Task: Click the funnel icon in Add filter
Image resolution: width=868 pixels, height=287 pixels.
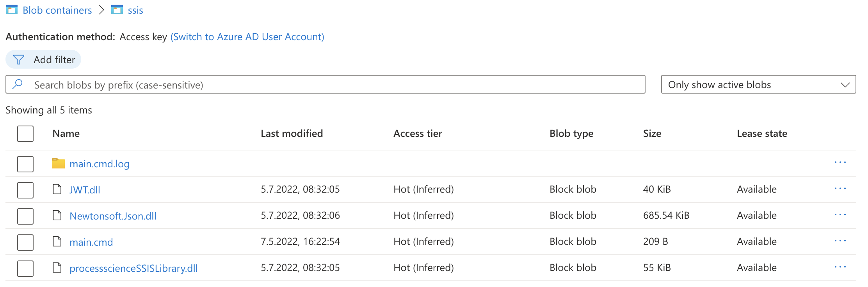Action: (19, 60)
